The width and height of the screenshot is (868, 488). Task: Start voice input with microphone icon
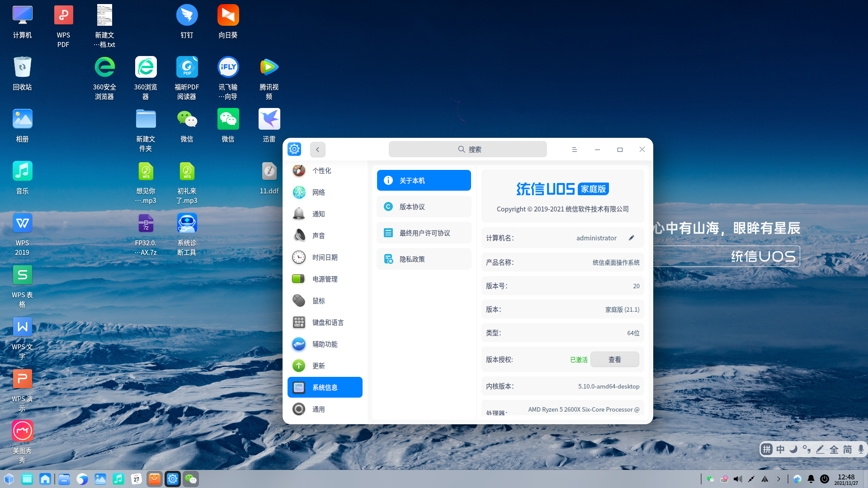861,450
